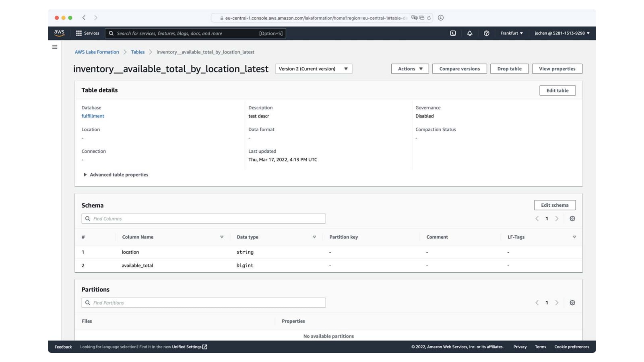Click the AWS logo home icon

point(59,33)
